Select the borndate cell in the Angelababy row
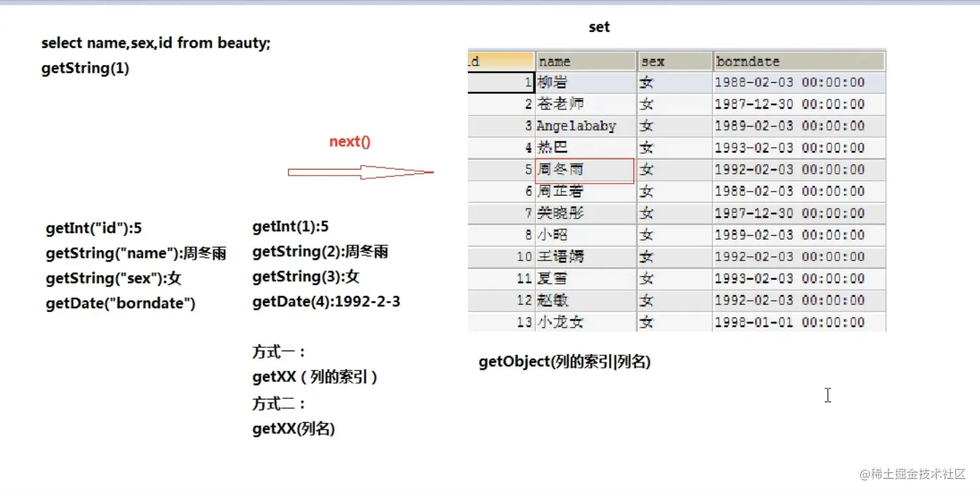 799,126
